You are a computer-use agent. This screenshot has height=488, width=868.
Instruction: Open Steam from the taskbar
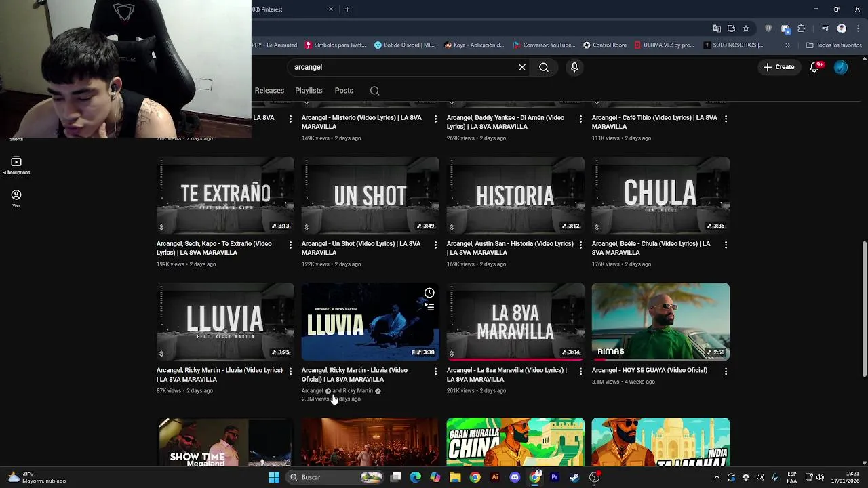pyautogui.click(x=574, y=477)
